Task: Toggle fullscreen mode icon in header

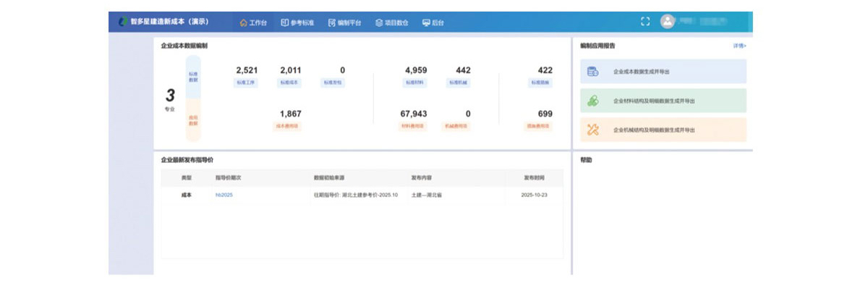Action: pyautogui.click(x=645, y=22)
